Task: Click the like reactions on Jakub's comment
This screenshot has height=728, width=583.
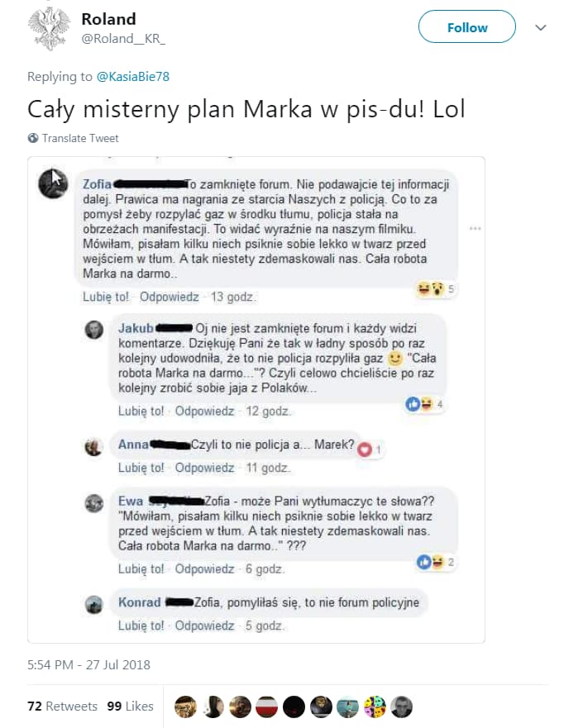Action: point(424,404)
